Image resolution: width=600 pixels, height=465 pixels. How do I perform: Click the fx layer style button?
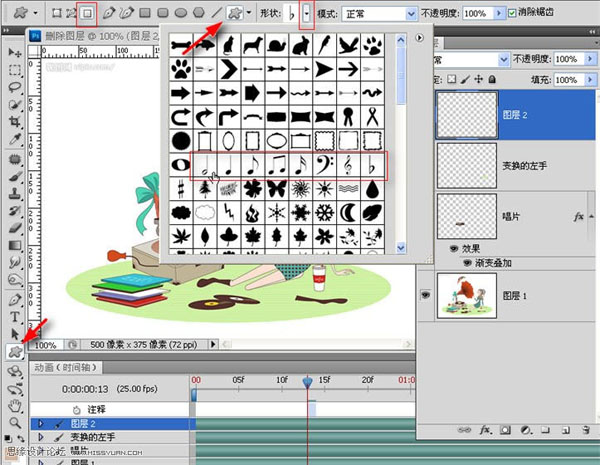click(x=486, y=431)
